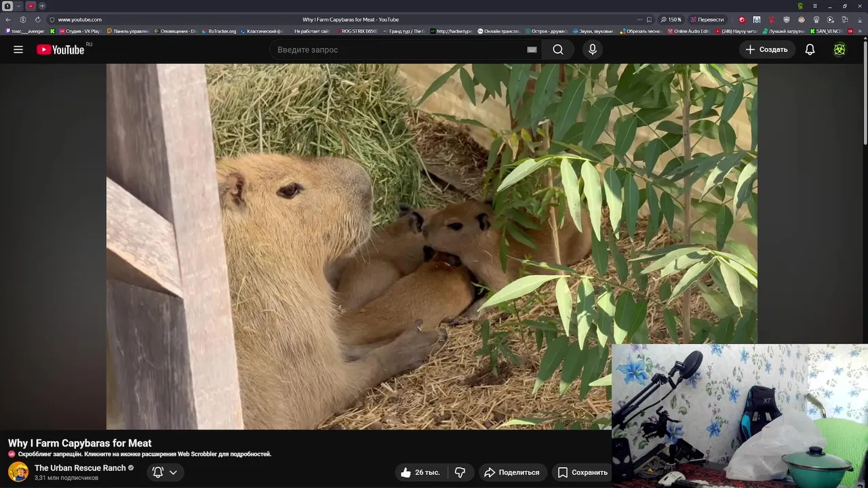Click the www.youtube.com address bar
Viewport: 868px width, 488px height.
click(79, 20)
